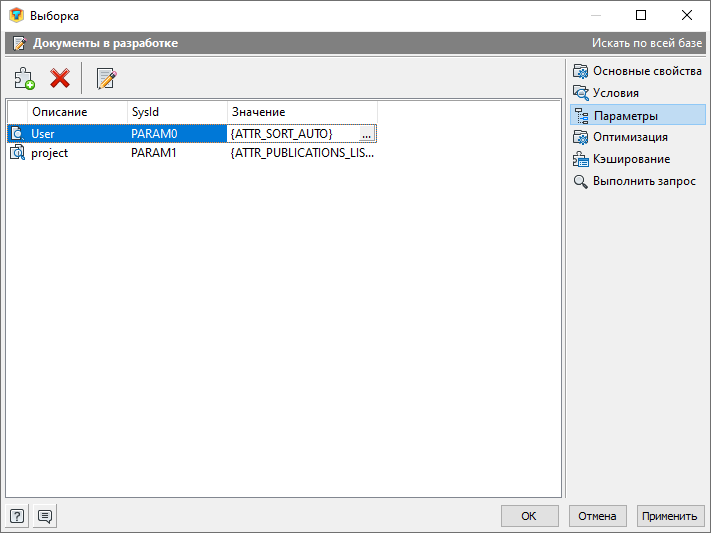
Task: Go to Кэширование section
Action: click(x=631, y=159)
